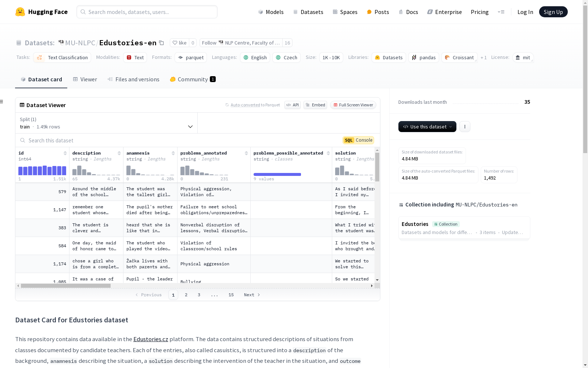
Task: Click sort icon on problems_possible_annotated column
Action: click(x=328, y=153)
